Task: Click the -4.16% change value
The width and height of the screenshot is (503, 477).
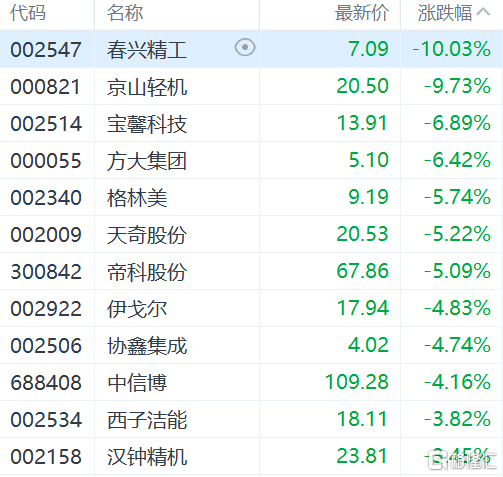Action: pyautogui.click(x=457, y=382)
